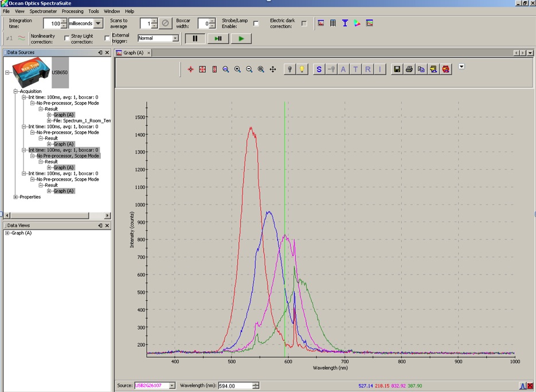
Task: Store a reference spectrum with yellow bulb
Action: coord(302,69)
